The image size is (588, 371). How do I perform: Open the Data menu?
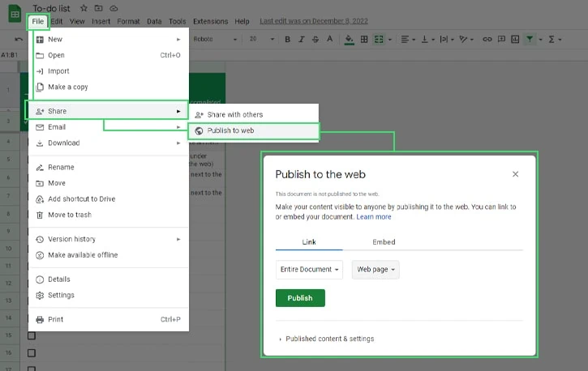154,21
